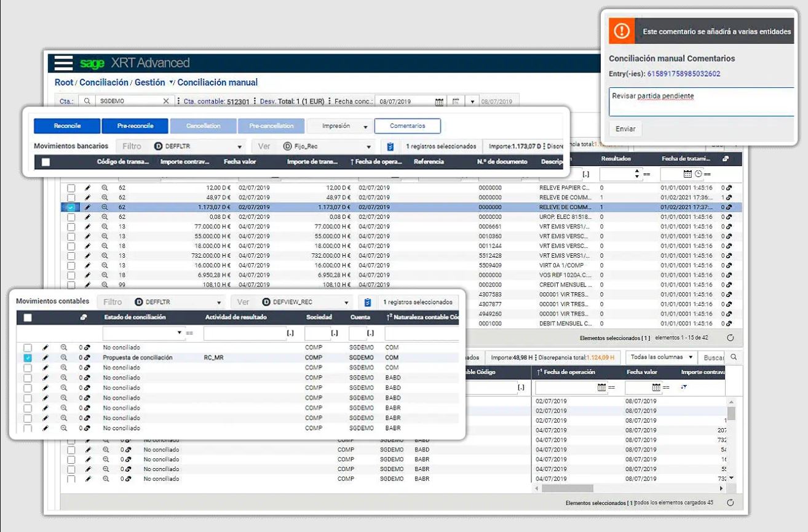The width and height of the screenshot is (808, 532).
Task: Sort by the Resultados column header
Action: pyautogui.click(x=616, y=159)
